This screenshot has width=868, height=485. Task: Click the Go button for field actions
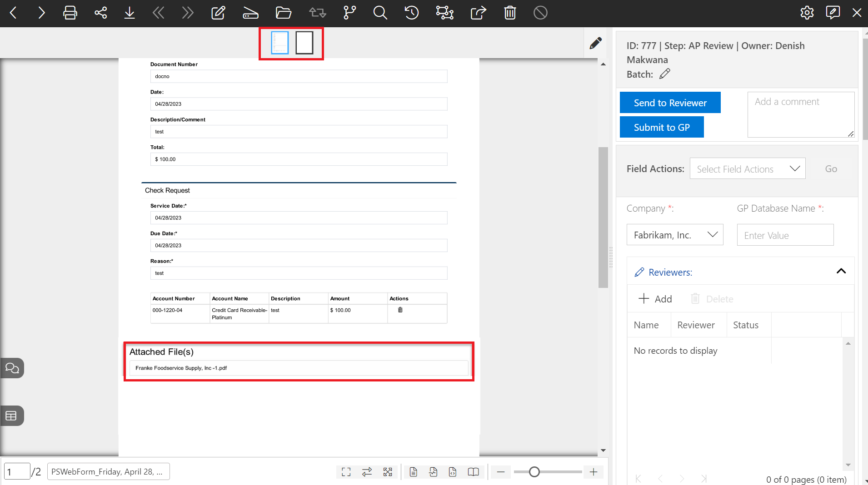tap(831, 169)
